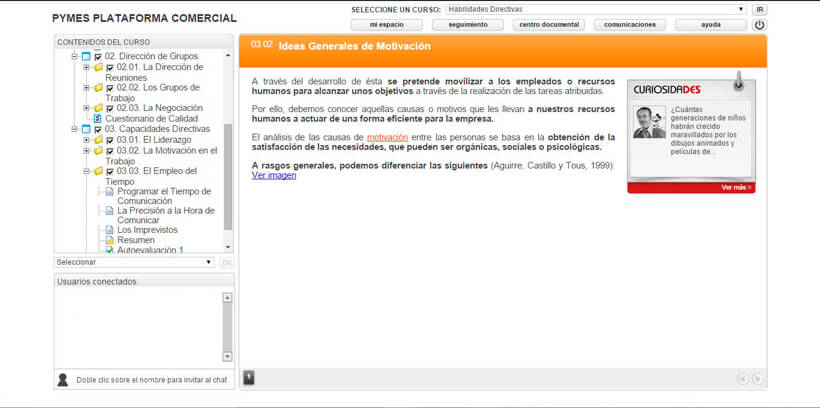Viewport: 820px width, 408px height.
Task: Toggle checkbox of 02. Dirección de Grupos
Action: click(x=98, y=57)
